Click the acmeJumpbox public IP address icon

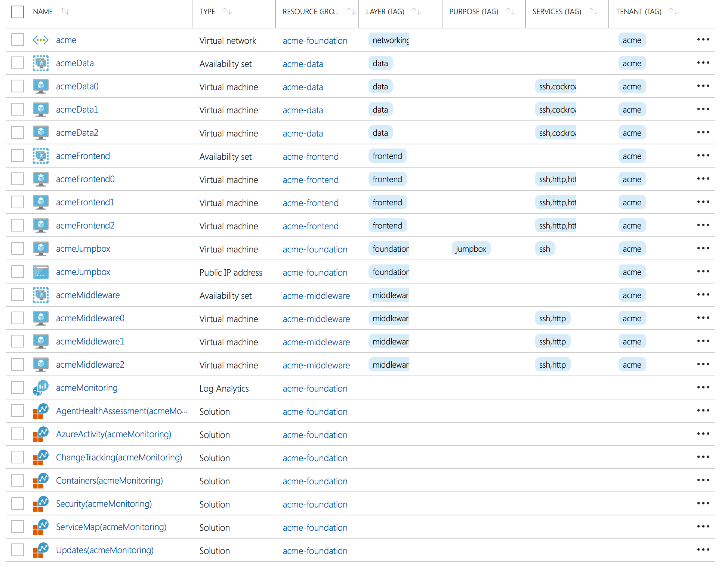coord(40,272)
